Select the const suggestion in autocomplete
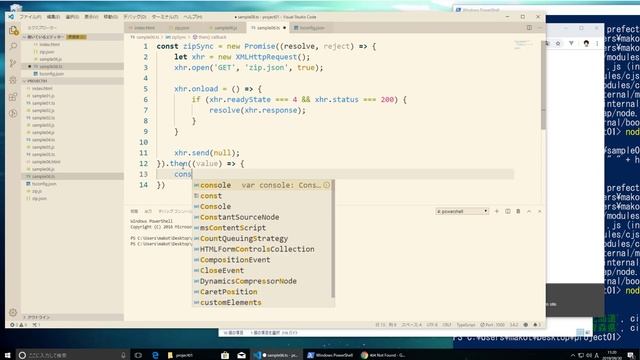Viewport: 640px width, 360px height. pyautogui.click(x=263, y=196)
